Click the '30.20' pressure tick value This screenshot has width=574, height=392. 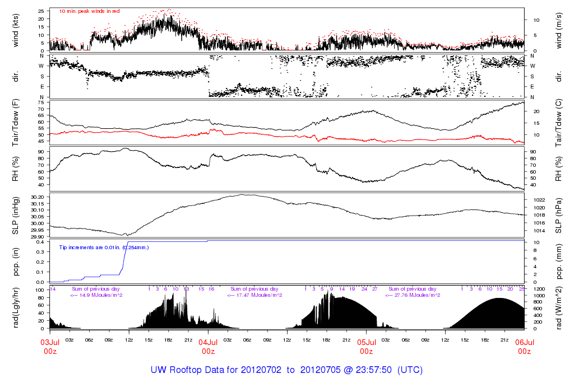click(38, 197)
